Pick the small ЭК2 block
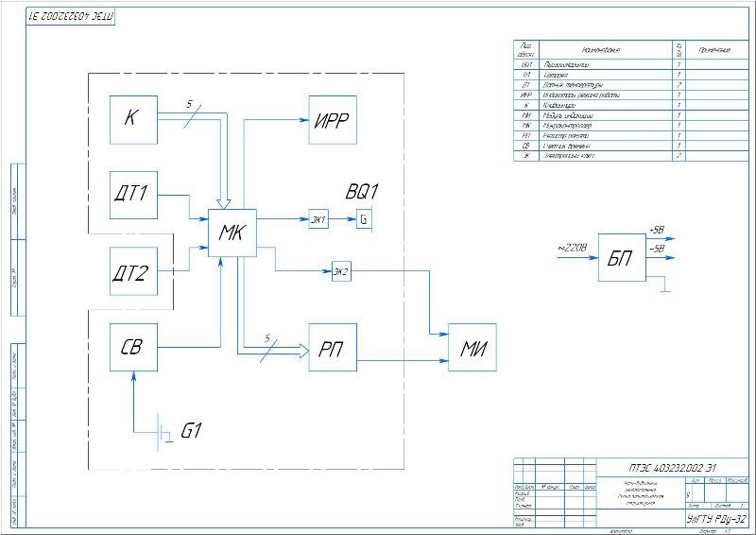The height and width of the screenshot is (535, 756). (x=341, y=271)
